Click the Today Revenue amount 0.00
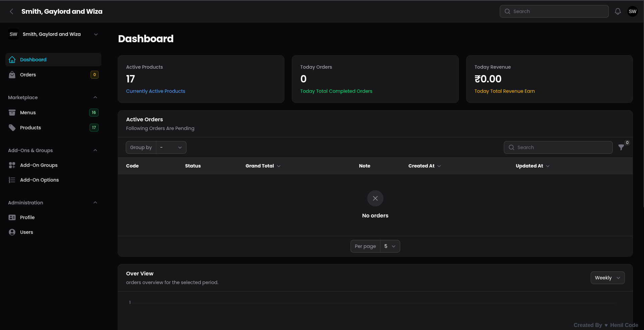644x330 pixels. (488, 79)
